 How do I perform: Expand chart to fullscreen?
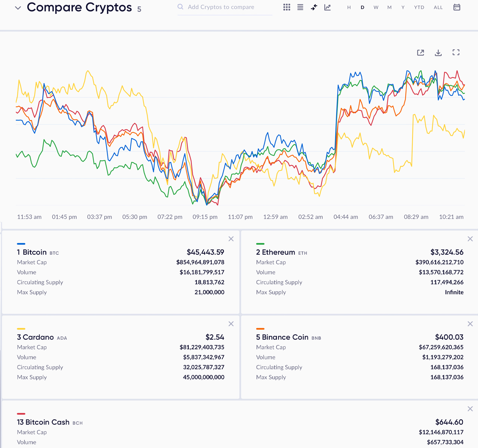(x=456, y=52)
